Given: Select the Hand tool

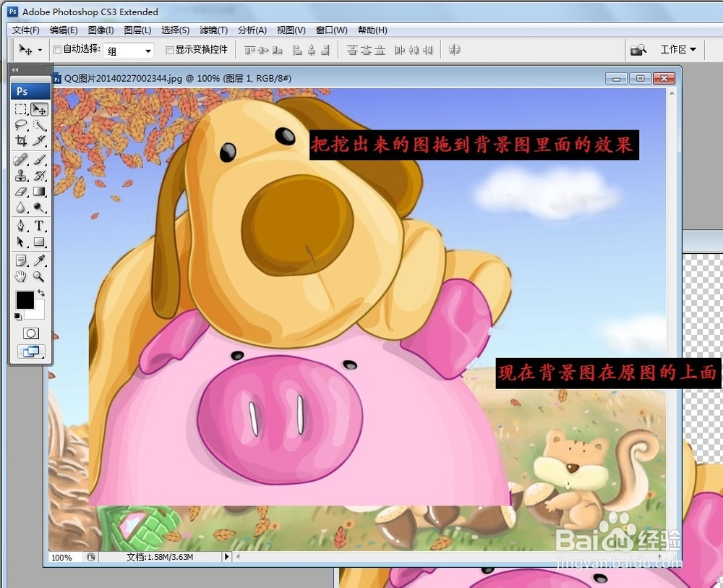Looking at the screenshot, I should pyautogui.click(x=21, y=276).
